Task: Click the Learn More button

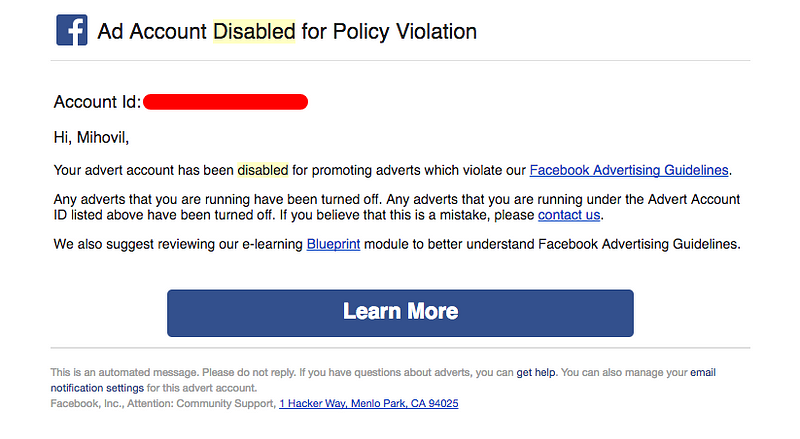Action: point(400,313)
